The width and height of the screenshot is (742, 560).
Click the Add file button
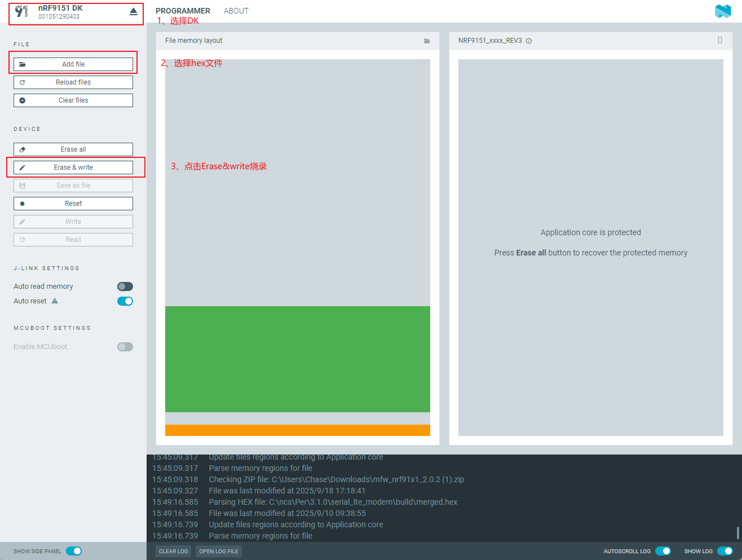[x=73, y=64]
